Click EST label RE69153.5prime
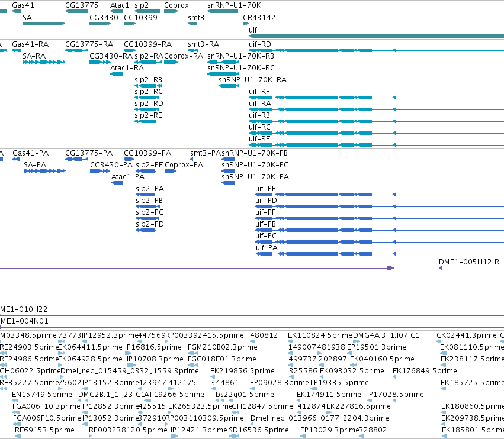The width and height of the screenshot is (504, 439). pyautogui.click(x=44, y=430)
